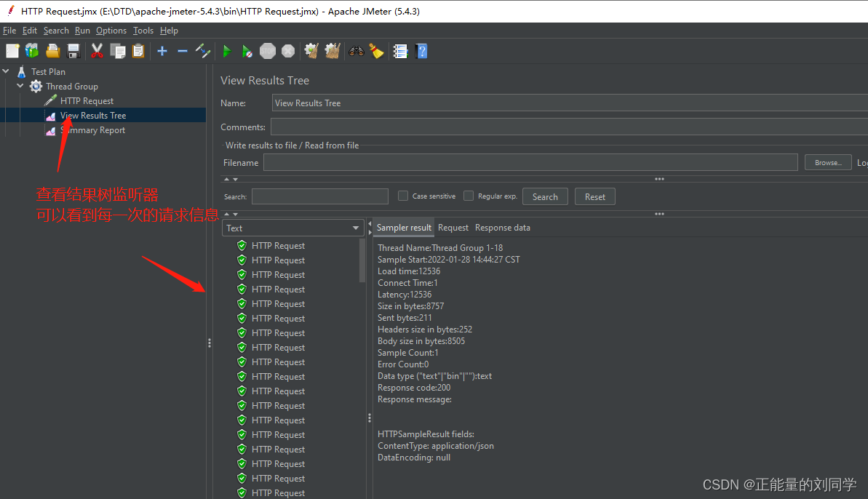Image resolution: width=868 pixels, height=499 pixels.
Task: Click the Shutdown threads icon
Action: pyautogui.click(x=288, y=52)
